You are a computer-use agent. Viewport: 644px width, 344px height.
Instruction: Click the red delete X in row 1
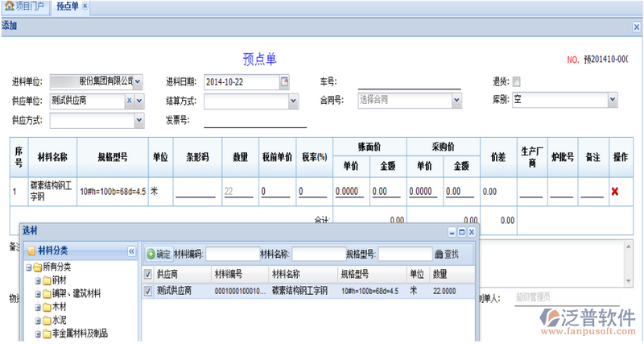point(616,191)
